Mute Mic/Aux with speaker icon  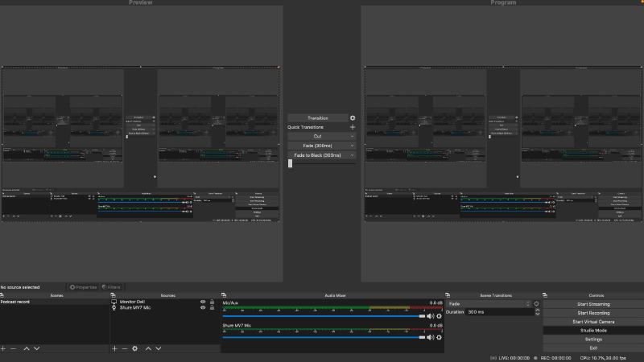[x=431, y=317]
